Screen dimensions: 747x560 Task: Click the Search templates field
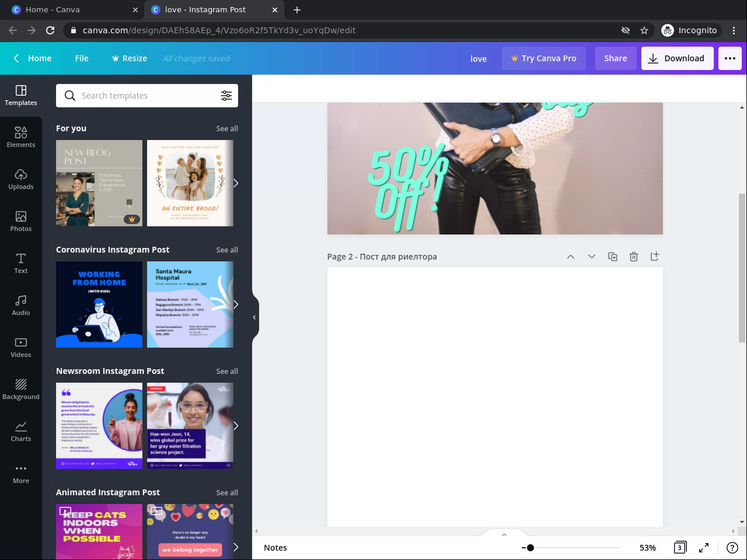(x=147, y=96)
